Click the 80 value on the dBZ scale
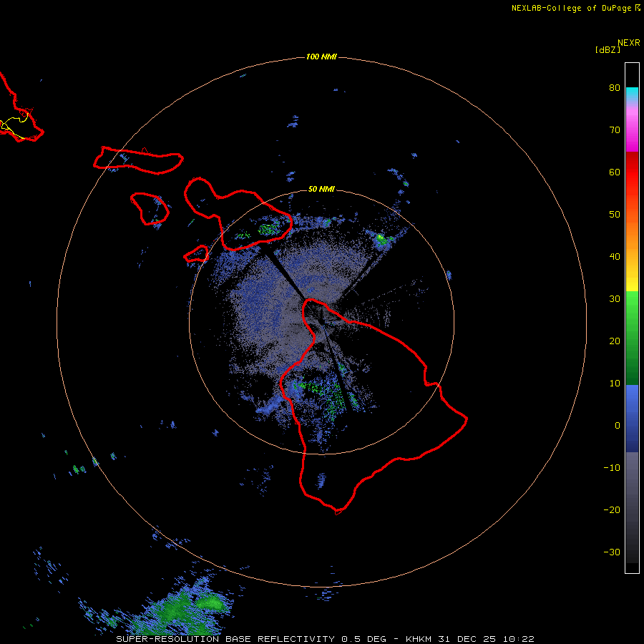This screenshot has width=644, height=644. 615,88
